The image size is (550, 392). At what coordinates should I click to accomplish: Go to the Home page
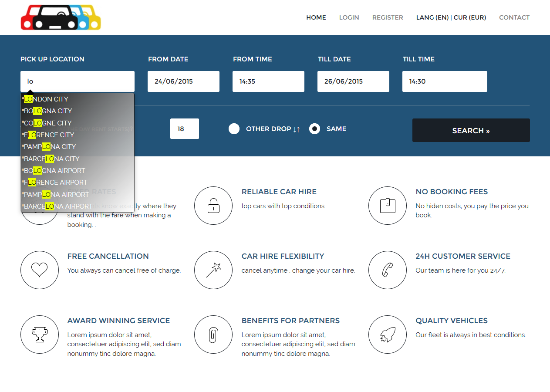pyautogui.click(x=316, y=17)
